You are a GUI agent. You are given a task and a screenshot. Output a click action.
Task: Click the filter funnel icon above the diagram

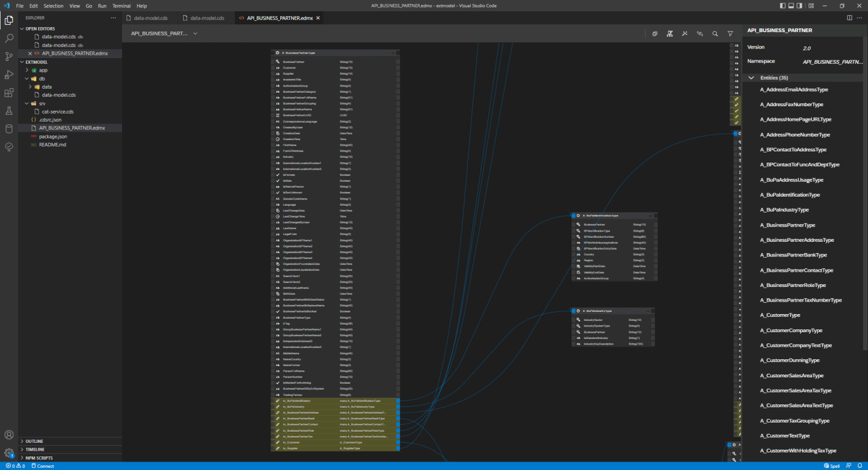730,33
